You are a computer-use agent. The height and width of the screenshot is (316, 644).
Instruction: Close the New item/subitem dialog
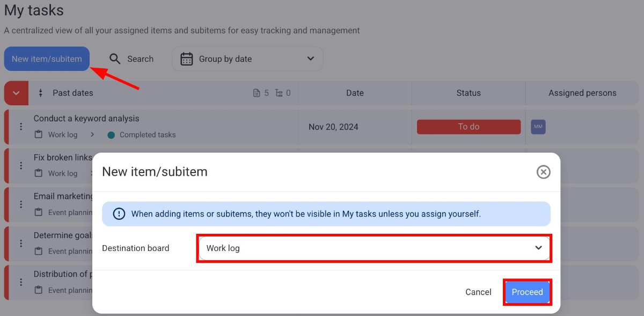pos(543,172)
